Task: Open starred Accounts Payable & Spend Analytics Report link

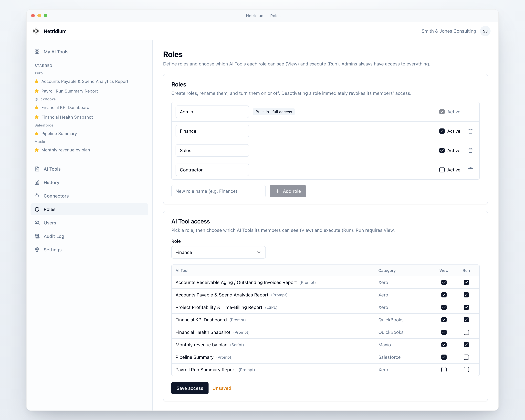Action: [x=85, y=81]
